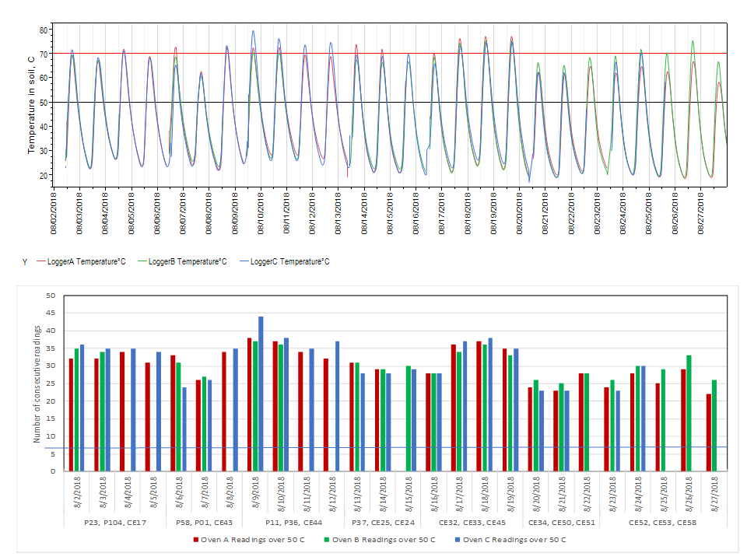Select the Oven A Readings over 50 C legend
The image size is (747, 560).
pos(249,540)
